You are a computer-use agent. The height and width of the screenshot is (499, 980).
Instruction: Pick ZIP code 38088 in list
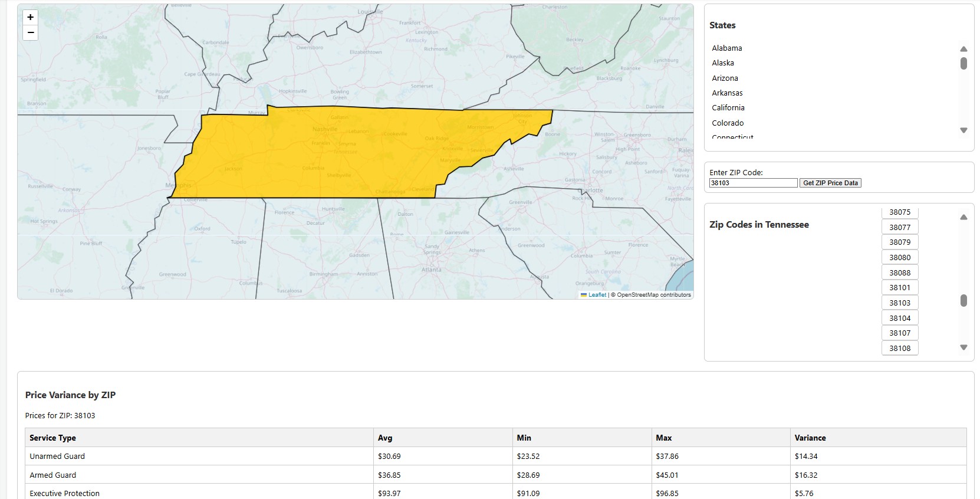(x=900, y=273)
